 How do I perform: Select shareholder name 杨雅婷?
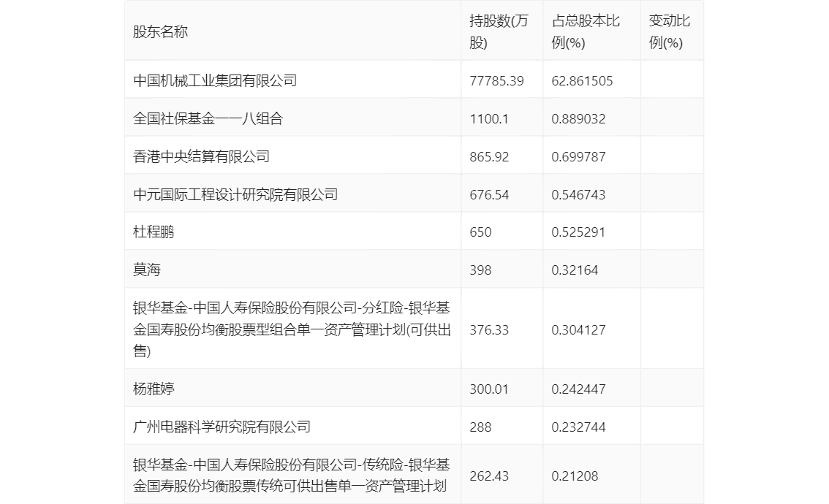point(154,389)
